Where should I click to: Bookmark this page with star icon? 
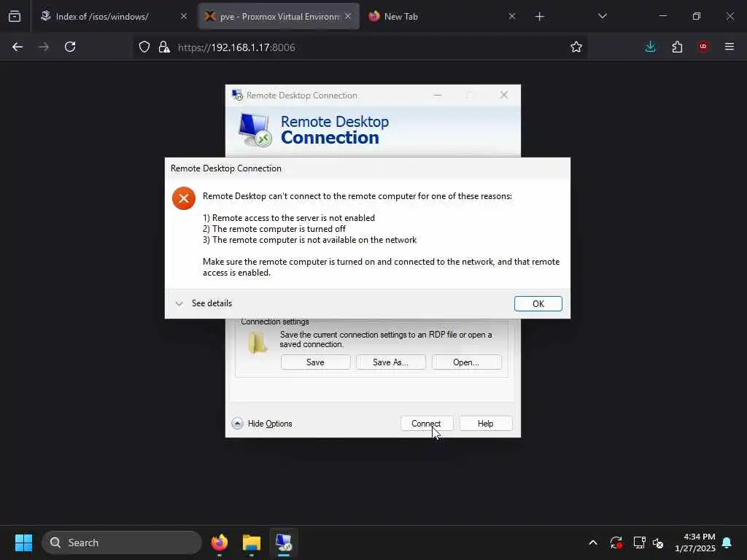click(x=576, y=47)
